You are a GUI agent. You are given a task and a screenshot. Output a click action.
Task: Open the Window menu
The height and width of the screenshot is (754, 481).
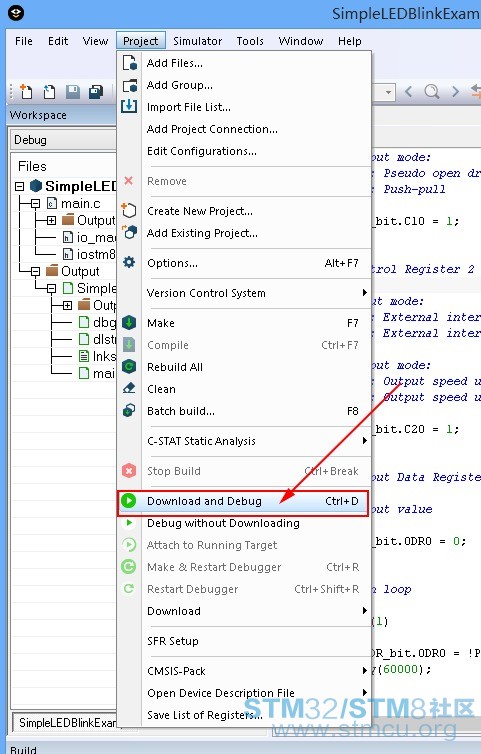coord(301,41)
